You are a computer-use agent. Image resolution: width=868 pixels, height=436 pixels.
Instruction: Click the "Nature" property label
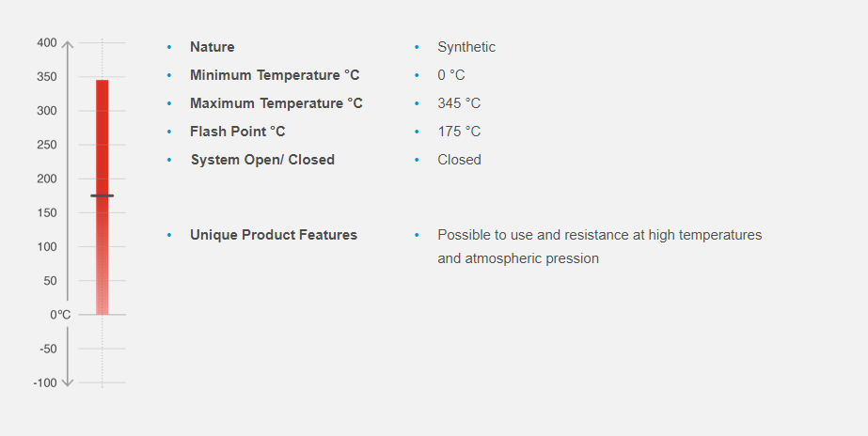point(213,47)
